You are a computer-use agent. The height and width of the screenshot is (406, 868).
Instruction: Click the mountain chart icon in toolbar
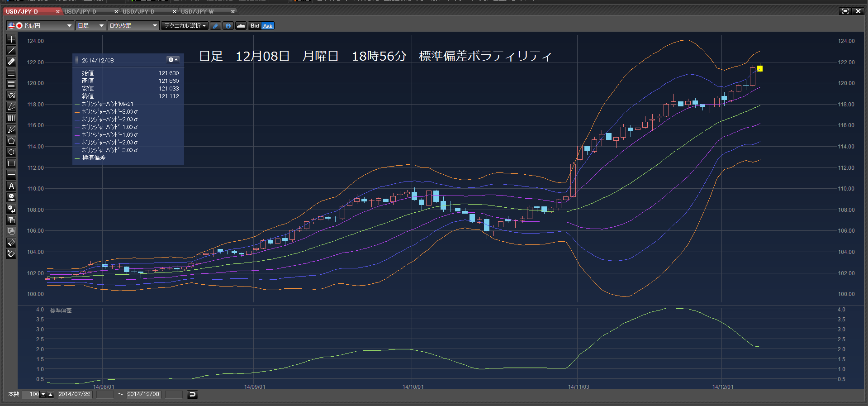point(241,26)
